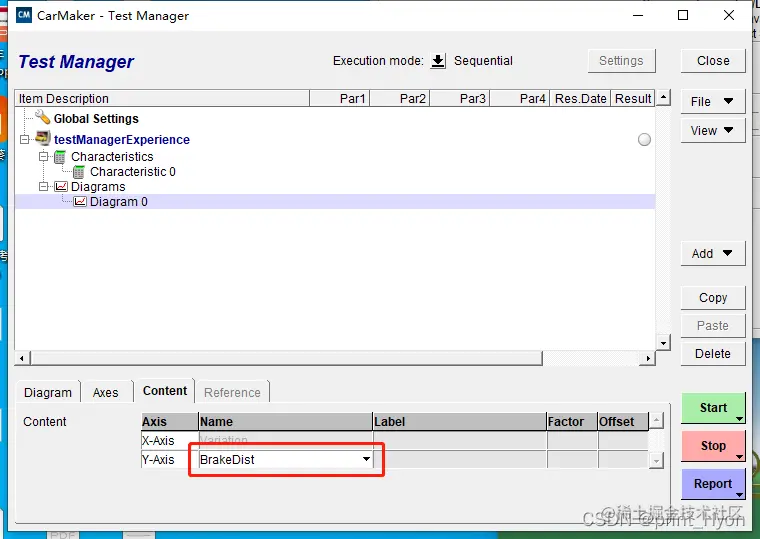Click the result status circle of testManagerExperience
This screenshot has height=539, width=760.
(644, 140)
